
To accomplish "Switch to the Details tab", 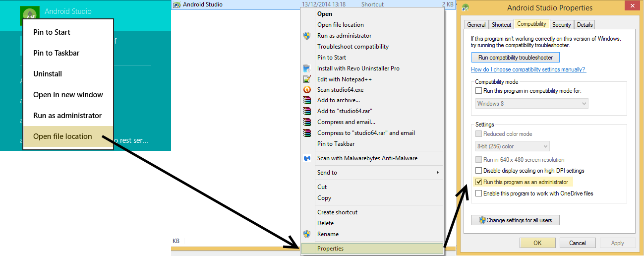I will click(x=585, y=25).
